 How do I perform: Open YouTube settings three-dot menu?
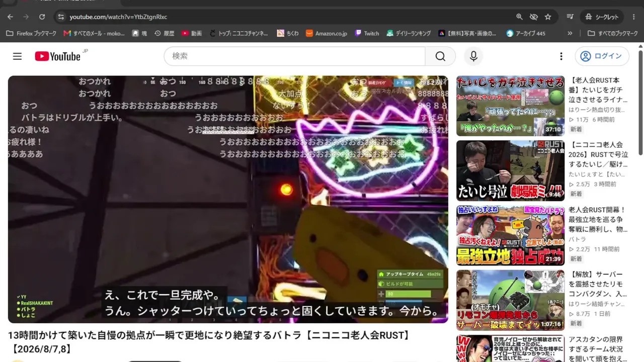click(x=561, y=56)
